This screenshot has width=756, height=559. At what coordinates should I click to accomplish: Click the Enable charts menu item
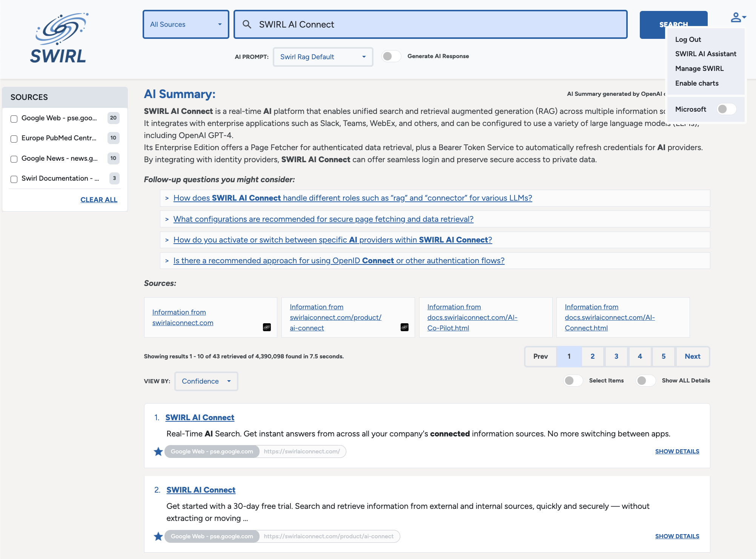697,83
